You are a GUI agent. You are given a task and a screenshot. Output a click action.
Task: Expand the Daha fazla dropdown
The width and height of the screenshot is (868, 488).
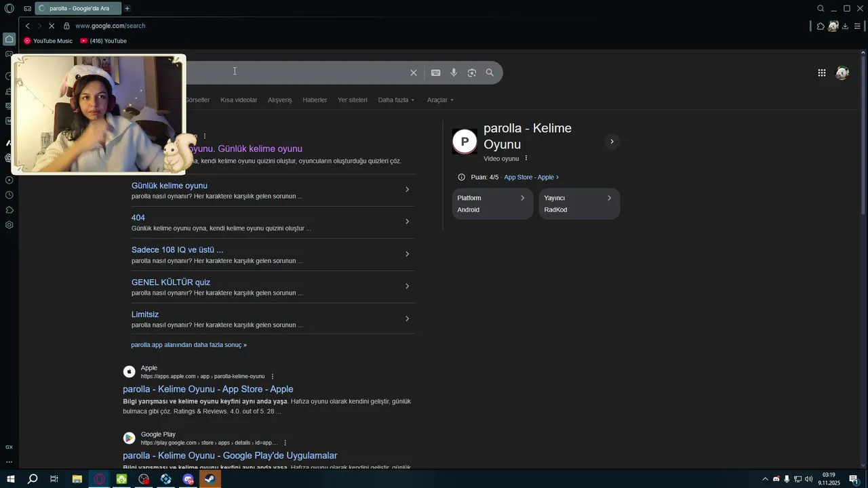pyautogui.click(x=396, y=100)
